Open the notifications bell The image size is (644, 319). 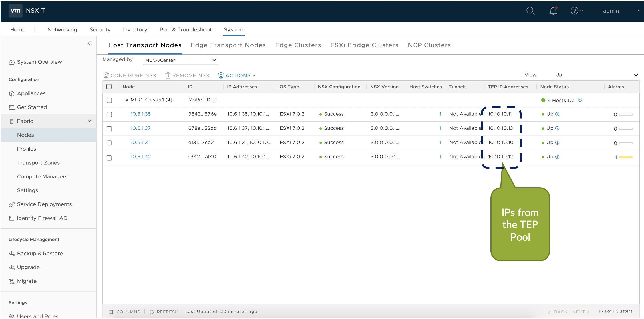(553, 11)
